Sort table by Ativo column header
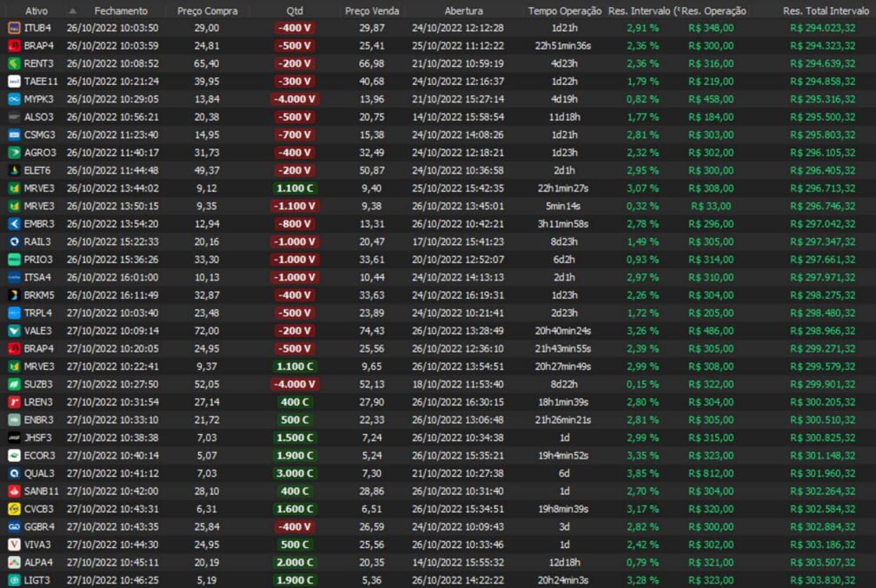Screen dimensions: 876x588 (x=36, y=11)
